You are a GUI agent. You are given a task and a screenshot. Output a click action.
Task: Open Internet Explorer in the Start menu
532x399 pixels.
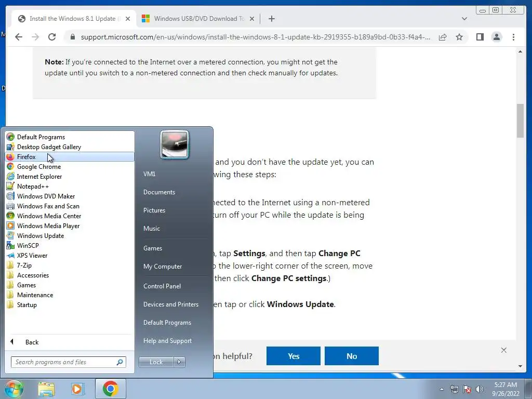point(70,177)
